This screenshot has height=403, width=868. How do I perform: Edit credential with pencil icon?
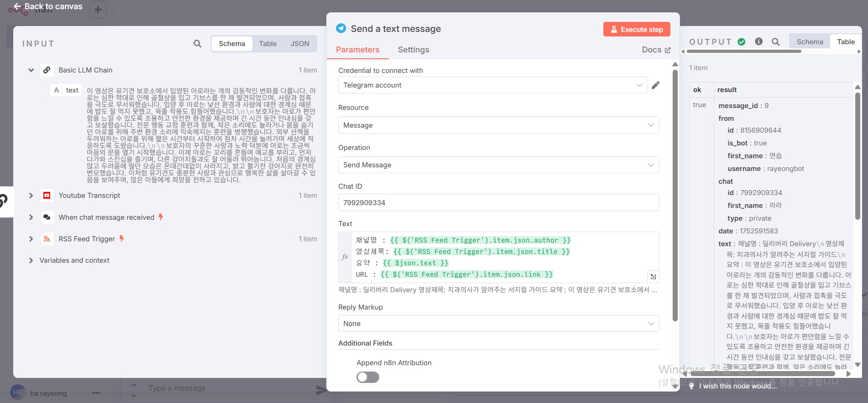(656, 85)
